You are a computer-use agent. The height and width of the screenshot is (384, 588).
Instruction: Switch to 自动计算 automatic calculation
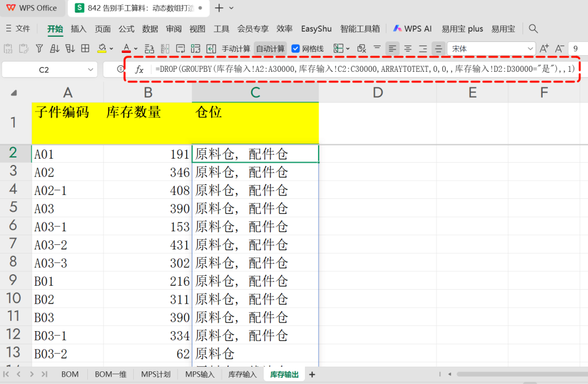(x=270, y=49)
